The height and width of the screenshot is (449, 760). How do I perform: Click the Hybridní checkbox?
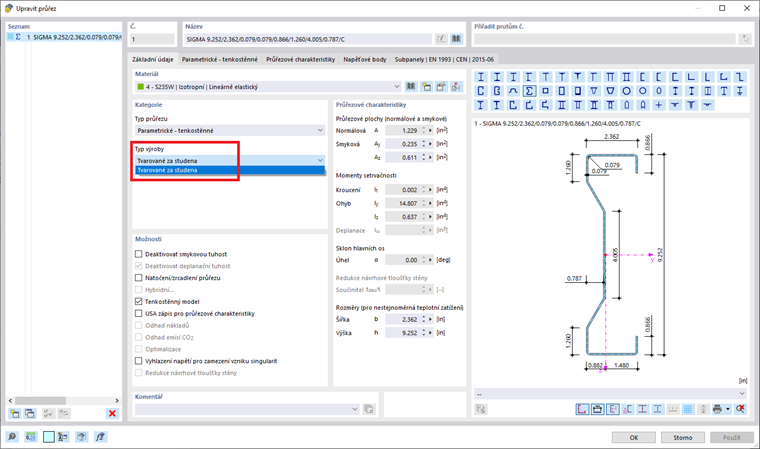139,290
